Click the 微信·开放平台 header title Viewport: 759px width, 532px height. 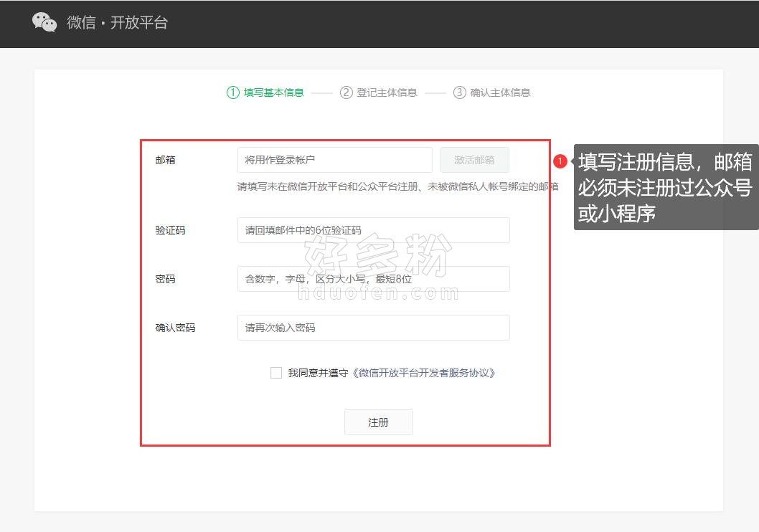tap(117, 22)
